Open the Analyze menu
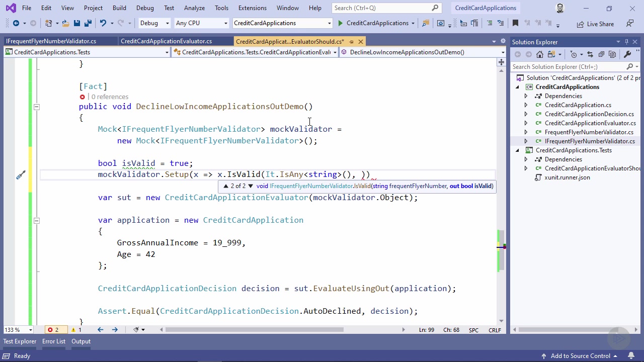This screenshot has width=644, height=362. 194,8
